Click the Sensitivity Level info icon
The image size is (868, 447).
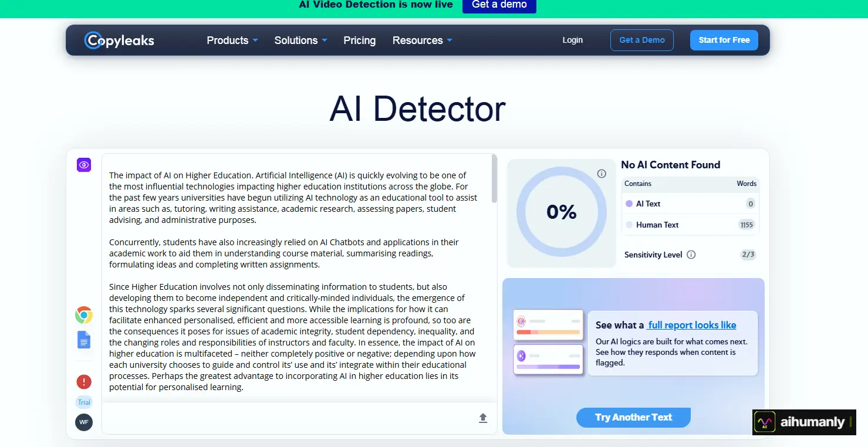pos(691,255)
